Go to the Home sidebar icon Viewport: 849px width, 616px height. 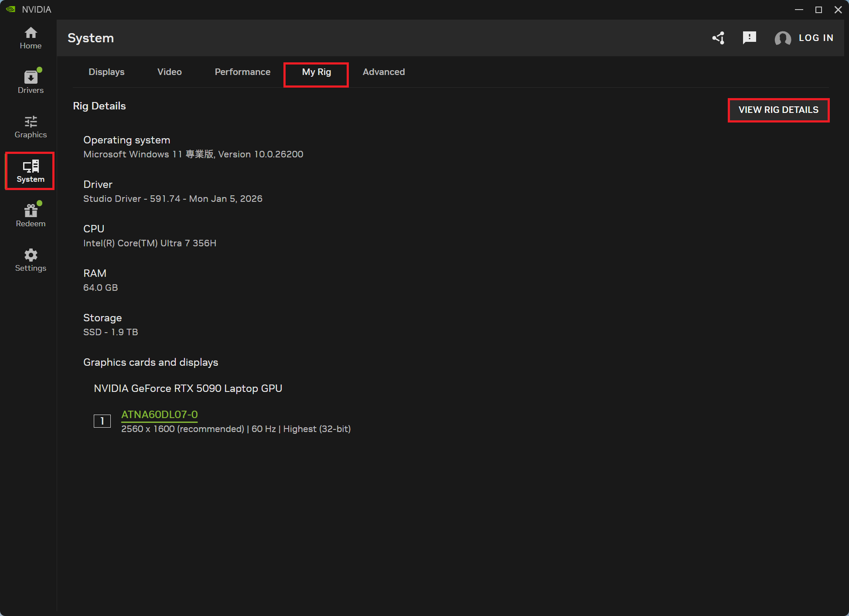(31, 38)
